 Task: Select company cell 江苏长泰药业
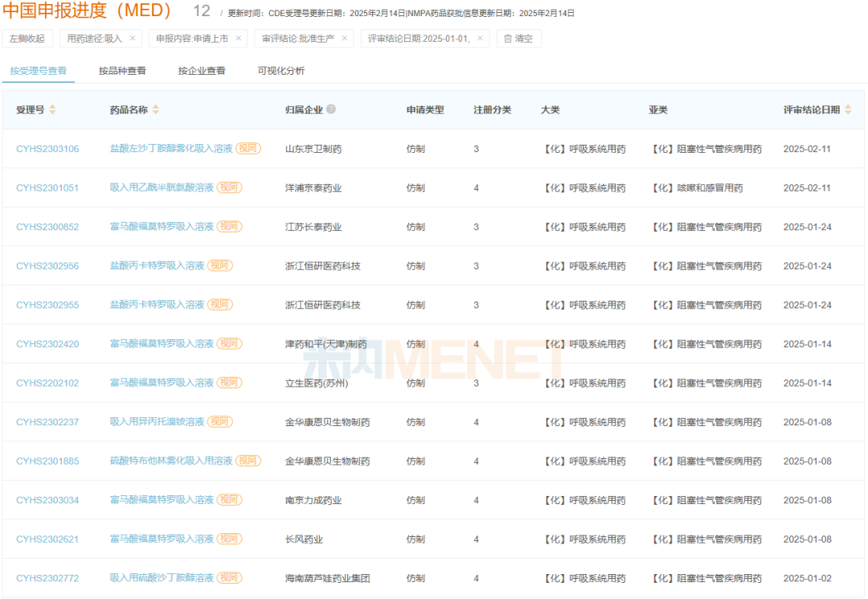pyautogui.click(x=313, y=227)
